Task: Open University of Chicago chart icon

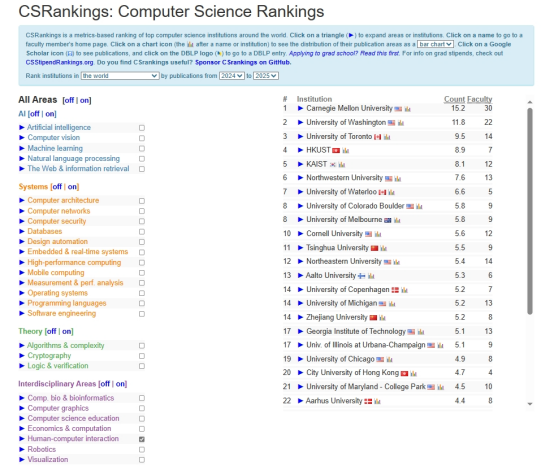Action: point(389,360)
